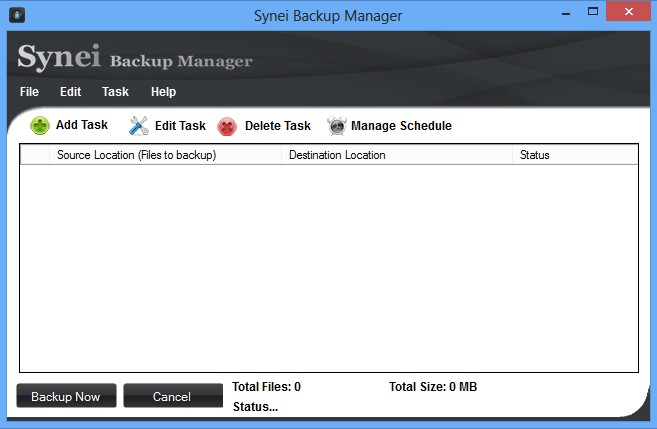
Task: Click the green Add Task plus icon
Action: (40, 126)
